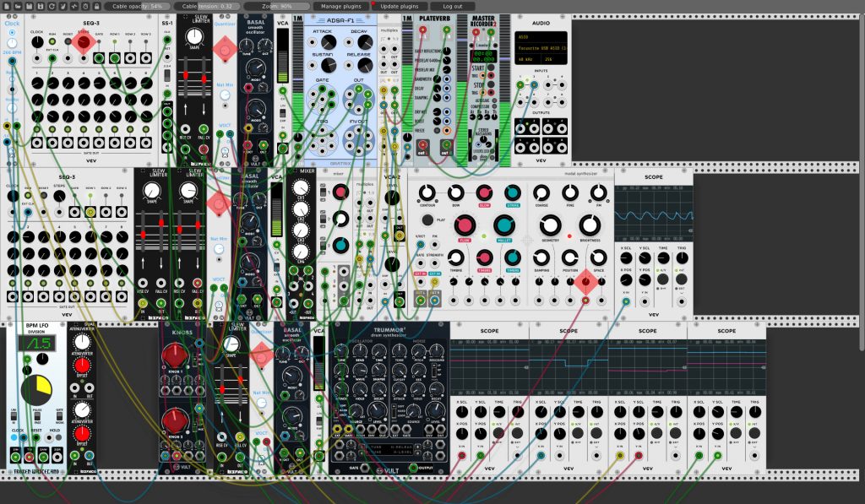
Task: Create a new patch from the toolbar
Action: (x=7, y=6)
